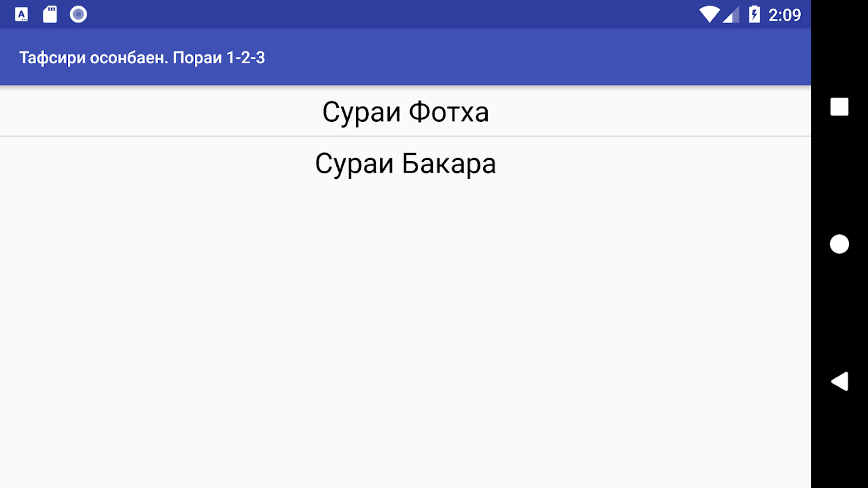The width and height of the screenshot is (868, 488).
Task: Tap the blank area below Сураи Бакара
Action: [405, 335]
